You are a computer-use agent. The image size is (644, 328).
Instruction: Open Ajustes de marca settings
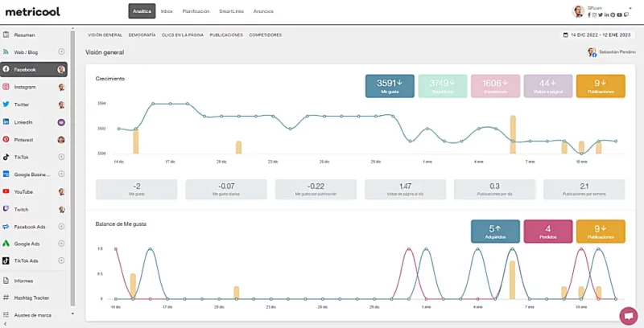[33, 315]
